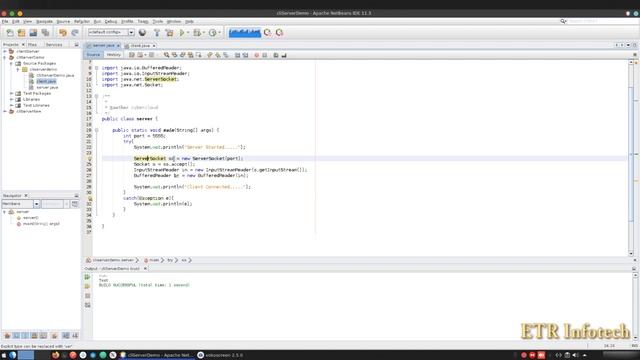Click the Uncomment editor toolbar icon
640x360 pixels.
pyautogui.click(x=284, y=55)
